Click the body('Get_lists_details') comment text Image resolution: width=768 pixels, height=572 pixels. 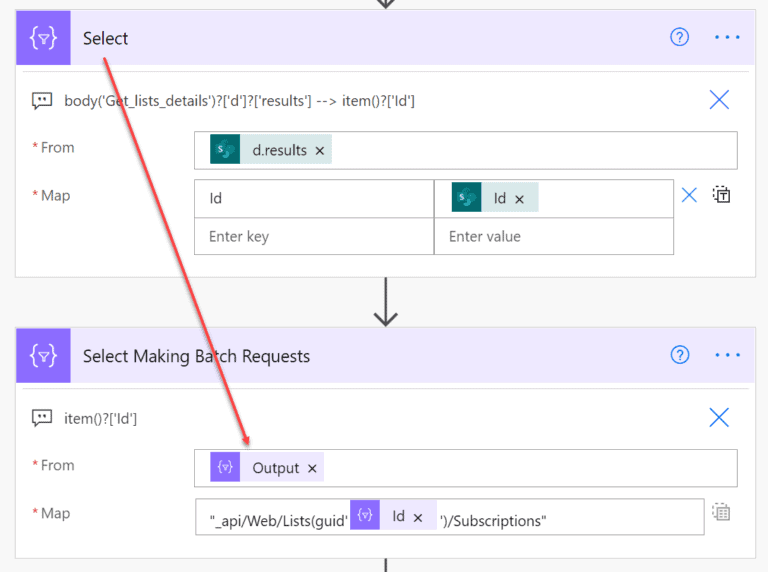pos(240,101)
